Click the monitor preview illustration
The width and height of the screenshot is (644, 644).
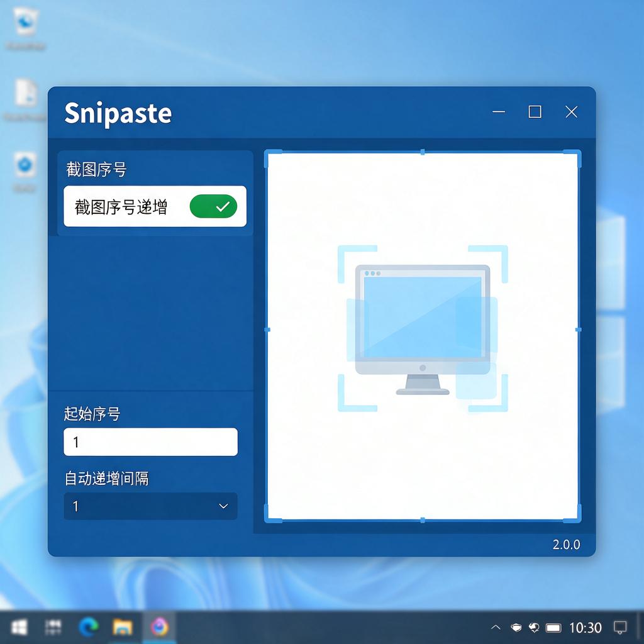coord(423,328)
